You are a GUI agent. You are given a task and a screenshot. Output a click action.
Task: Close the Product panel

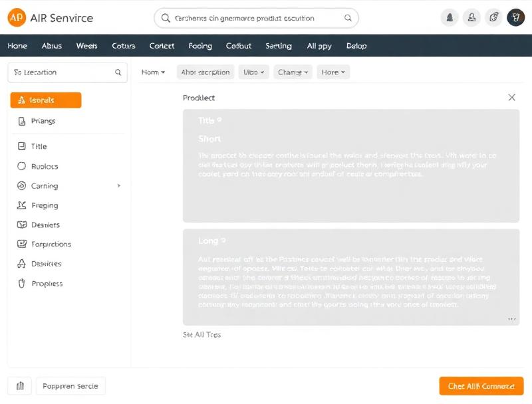511,98
